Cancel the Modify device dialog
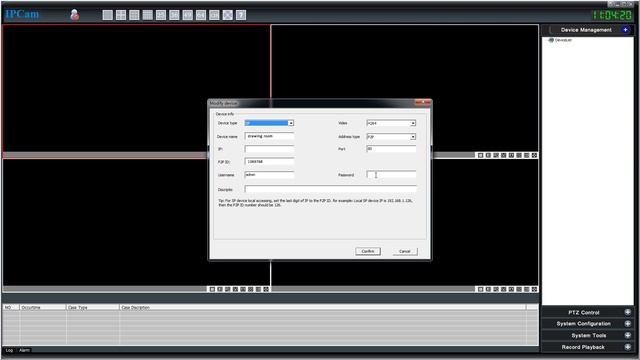 pos(405,251)
